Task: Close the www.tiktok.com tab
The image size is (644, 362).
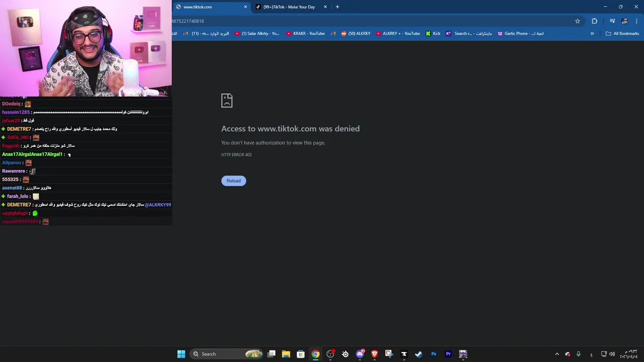Action: pyautogui.click(x=246, y=7)
